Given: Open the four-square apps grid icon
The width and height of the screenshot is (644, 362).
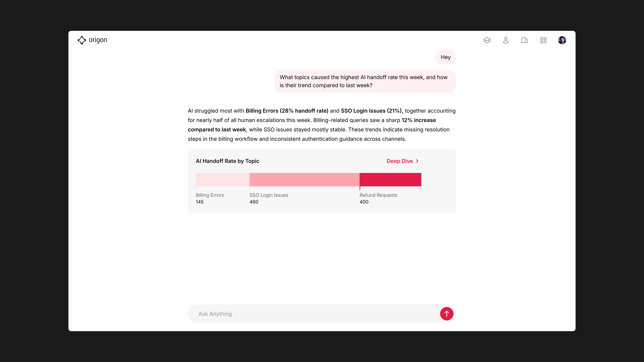Looking at the screenshot, I should coord(543,40).
